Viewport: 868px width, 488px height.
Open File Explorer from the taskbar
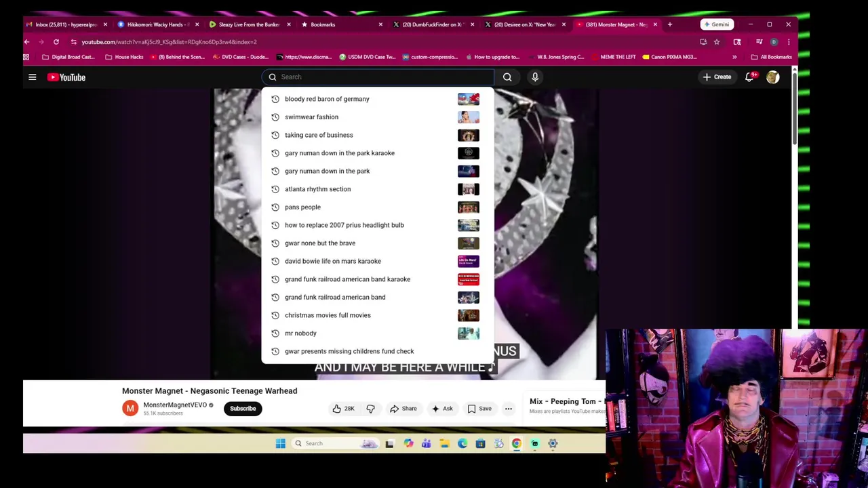click(x=444, y=444)
